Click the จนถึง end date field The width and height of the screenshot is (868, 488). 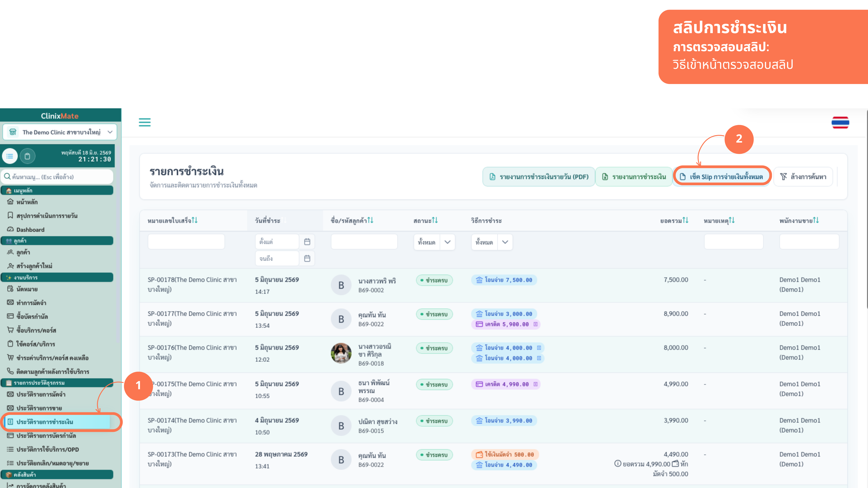pos(277,258)
